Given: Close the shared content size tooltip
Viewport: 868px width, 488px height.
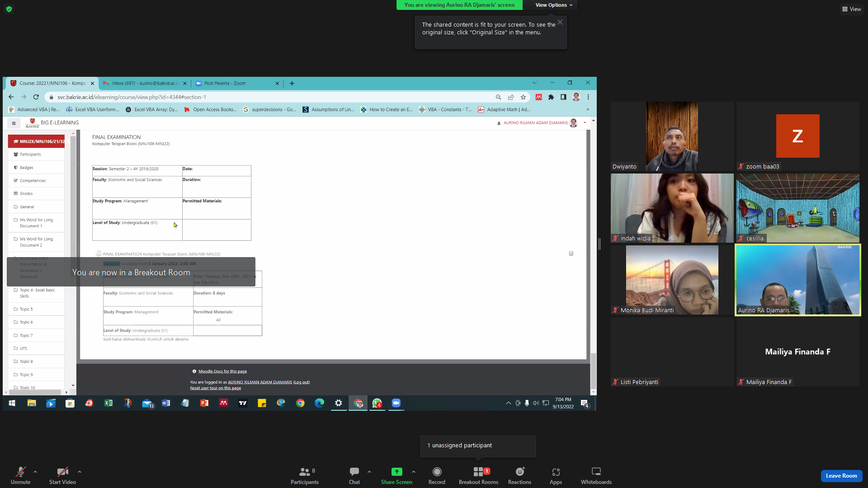Looking at the screenshot, I should point(560,22).
